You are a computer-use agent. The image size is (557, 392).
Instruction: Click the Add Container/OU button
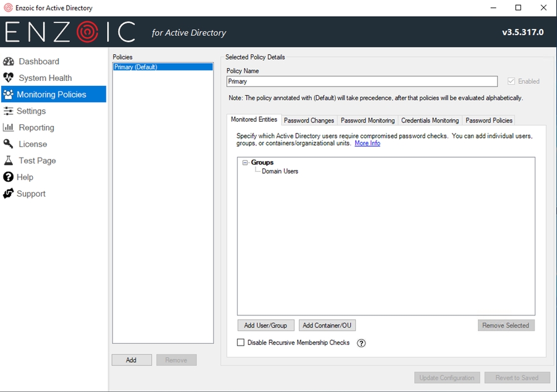pyautogui.click(x=327, y=325)
